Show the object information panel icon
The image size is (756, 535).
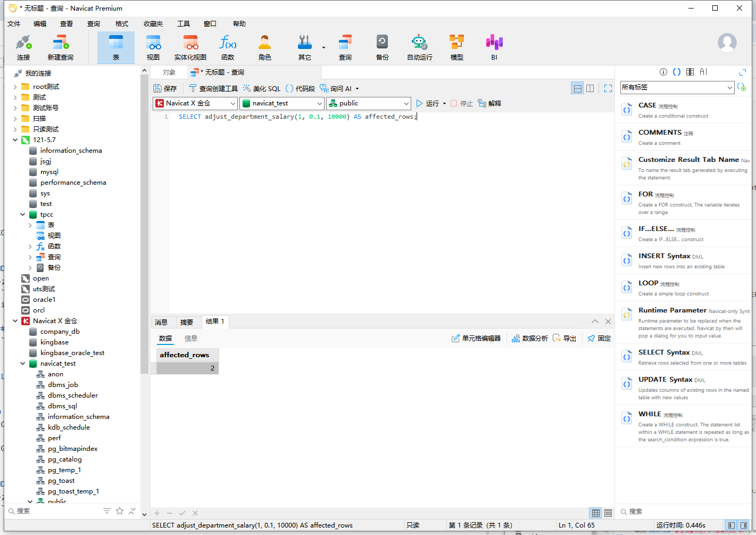click(x=663, y=72)
